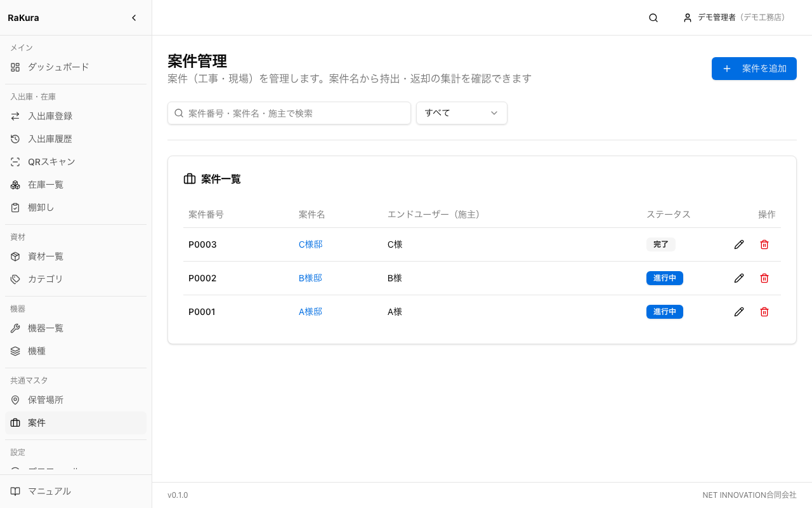Open 機種 menu entry

75,351
